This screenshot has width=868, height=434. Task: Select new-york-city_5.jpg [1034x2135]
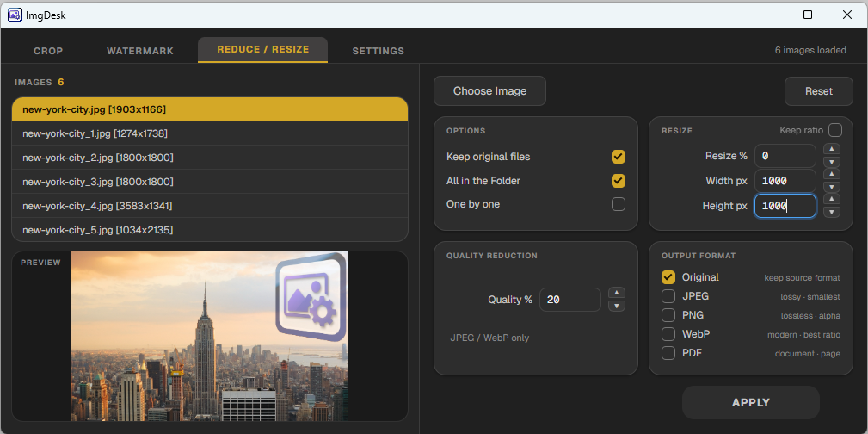pos(210,229)
